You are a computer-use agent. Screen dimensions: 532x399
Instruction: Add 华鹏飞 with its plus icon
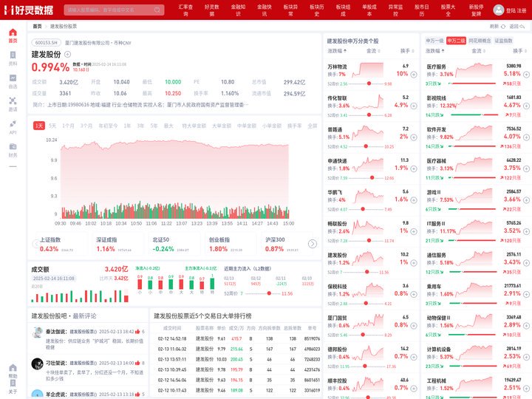point(414,200)
